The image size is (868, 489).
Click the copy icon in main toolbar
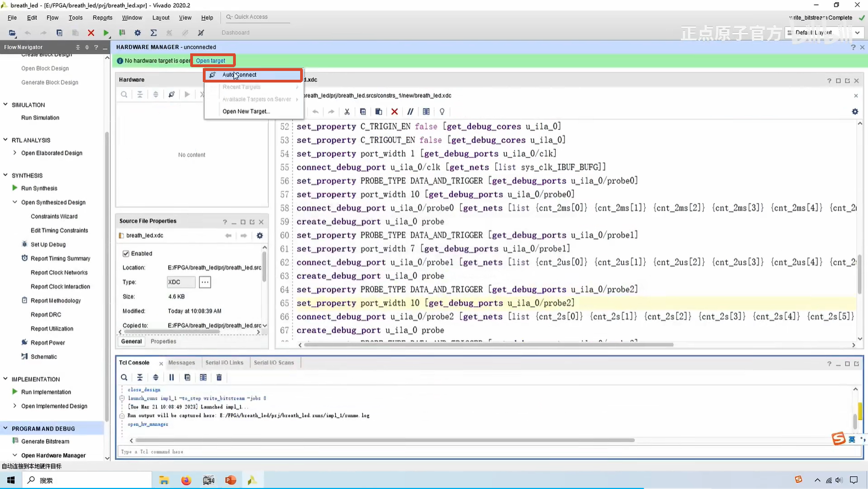click(x=59, y=32)
